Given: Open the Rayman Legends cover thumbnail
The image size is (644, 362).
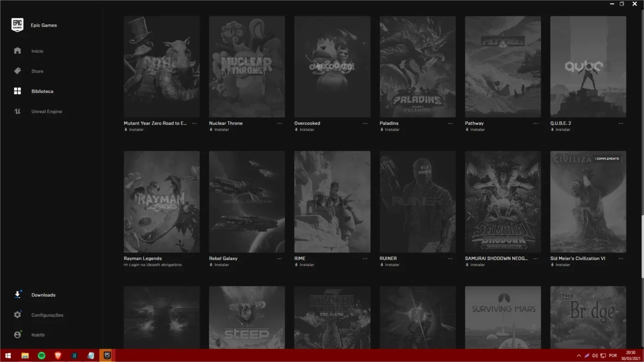Looking at the screenshot, I should pyautogui.click(x=161, y=202).
